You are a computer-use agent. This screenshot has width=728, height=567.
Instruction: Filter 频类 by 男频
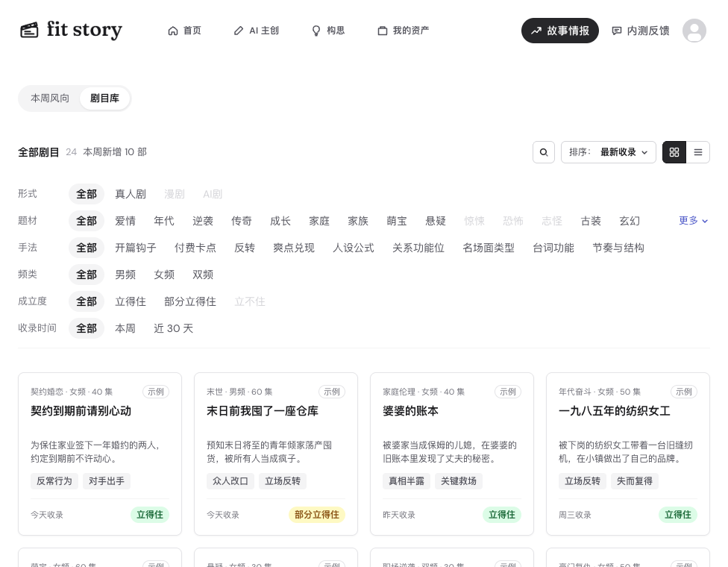click(x=125, y=275)
